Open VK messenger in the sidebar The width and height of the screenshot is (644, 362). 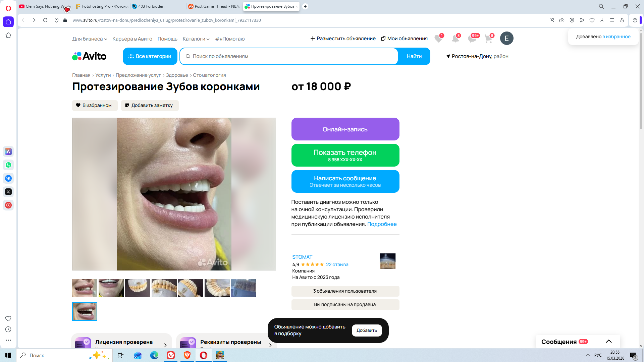[8, 178]
